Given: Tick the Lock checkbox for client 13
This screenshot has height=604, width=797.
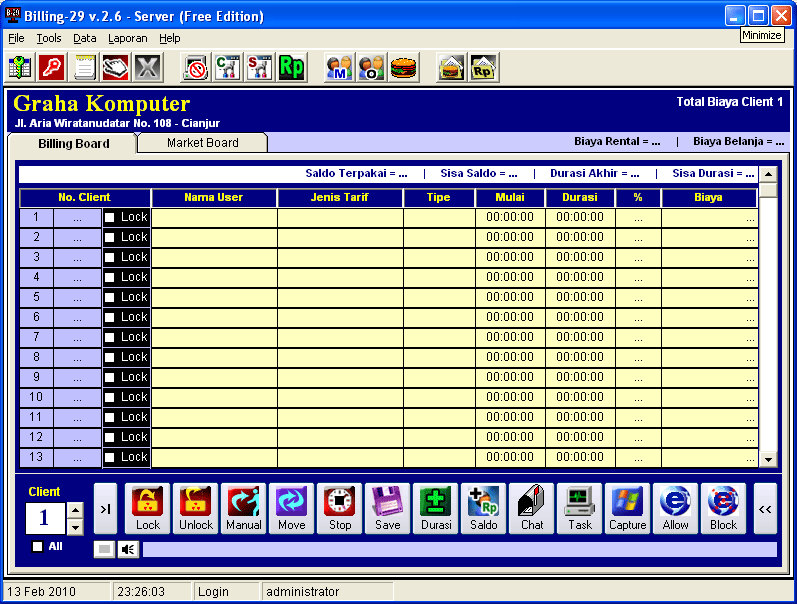Looking at the screenshot, I should coord(109,458).
